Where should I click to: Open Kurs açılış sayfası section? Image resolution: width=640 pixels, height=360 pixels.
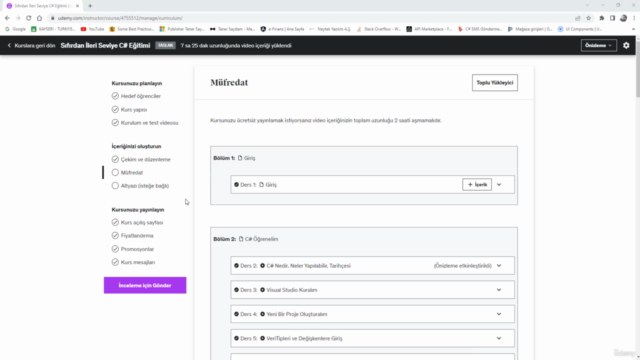(142, 222)
